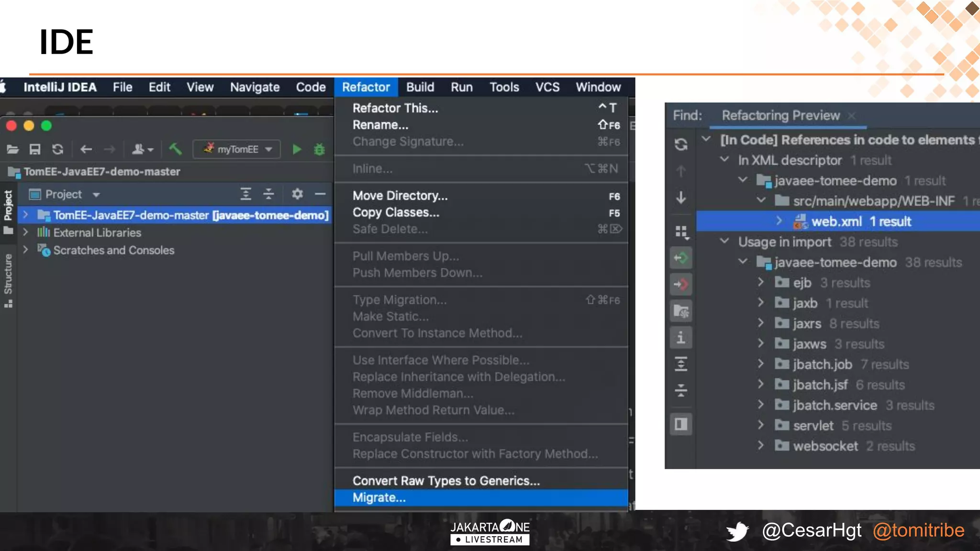Click the Project panel gear settings icon

[x=297, y=194]
